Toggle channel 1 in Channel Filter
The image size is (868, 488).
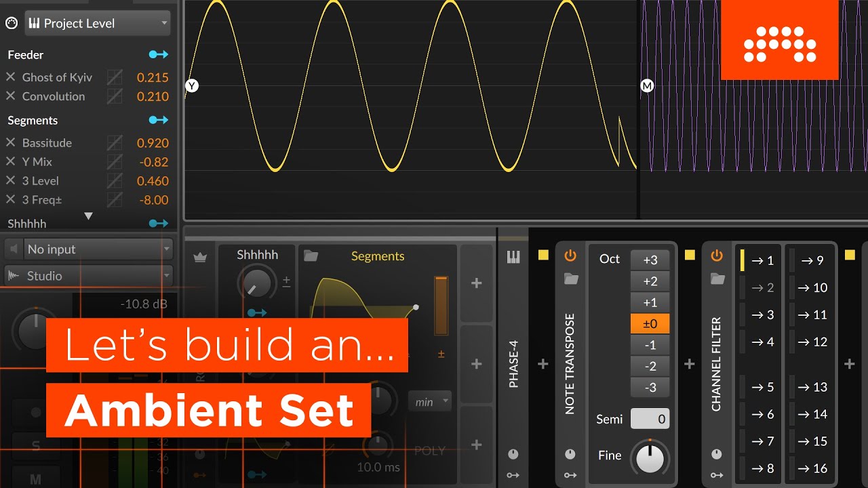pyautogui.click(x=758, y=260)
